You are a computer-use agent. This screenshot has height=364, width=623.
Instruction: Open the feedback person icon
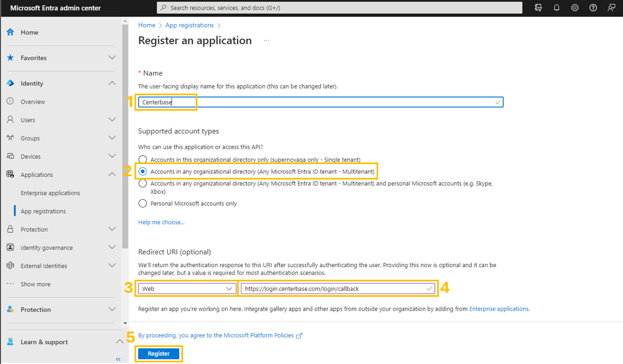point(611,8)
